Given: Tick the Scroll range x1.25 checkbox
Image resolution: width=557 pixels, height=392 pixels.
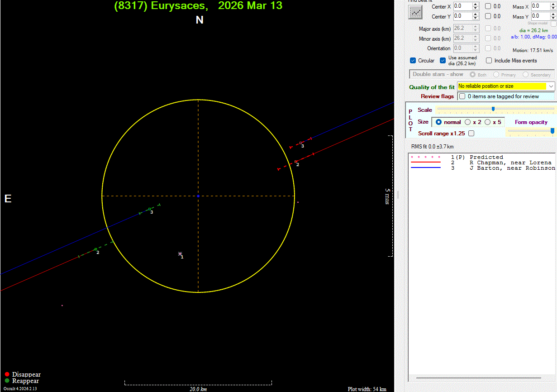Looking at the screenshot, I should [471, 134].
